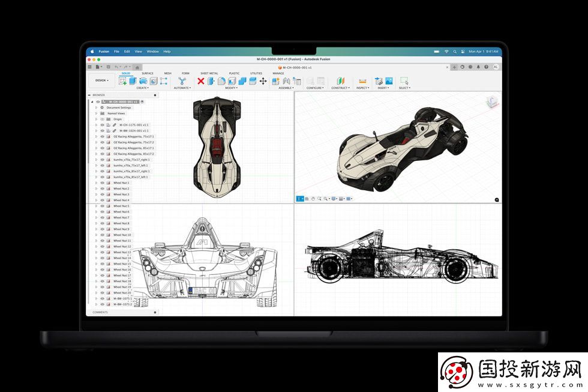Click the Create Sketch tool icon
588x392 pixels.
tap(122, 81)
